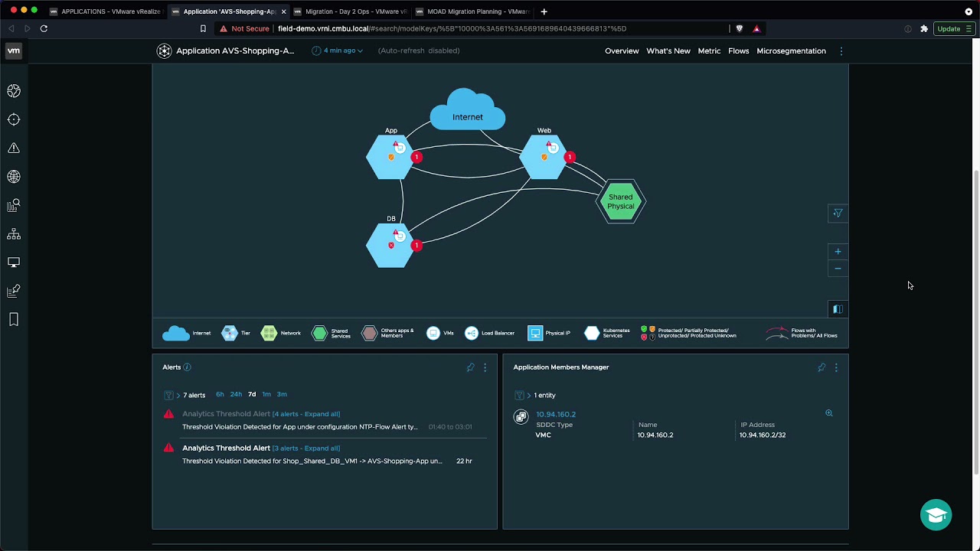Select 3m alerts time range
This screenshot has width=980, height=551.
pyautogui.click(x=282, y=394)
